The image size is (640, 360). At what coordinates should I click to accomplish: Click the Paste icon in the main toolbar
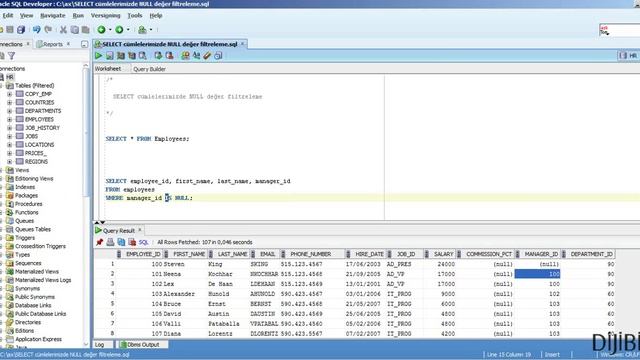85,29
